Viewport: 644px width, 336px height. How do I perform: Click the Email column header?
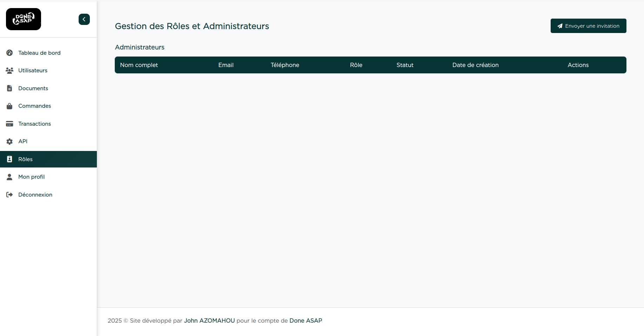click(x=226, y=65)
